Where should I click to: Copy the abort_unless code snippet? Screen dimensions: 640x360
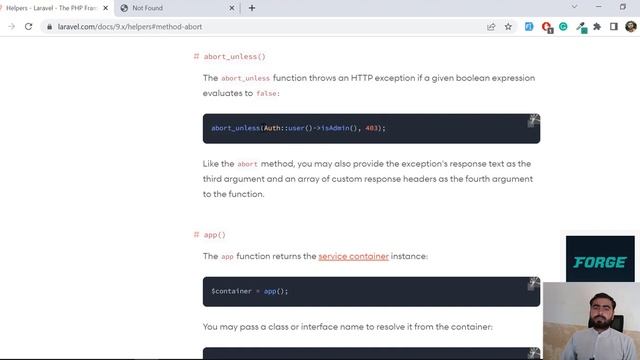click(533, 121)
